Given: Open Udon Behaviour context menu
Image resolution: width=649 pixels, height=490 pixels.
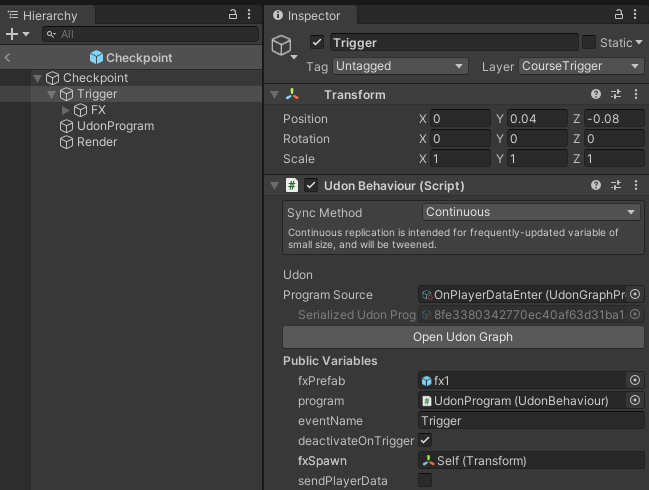Looking at the screenshot, I should [636, 185].
